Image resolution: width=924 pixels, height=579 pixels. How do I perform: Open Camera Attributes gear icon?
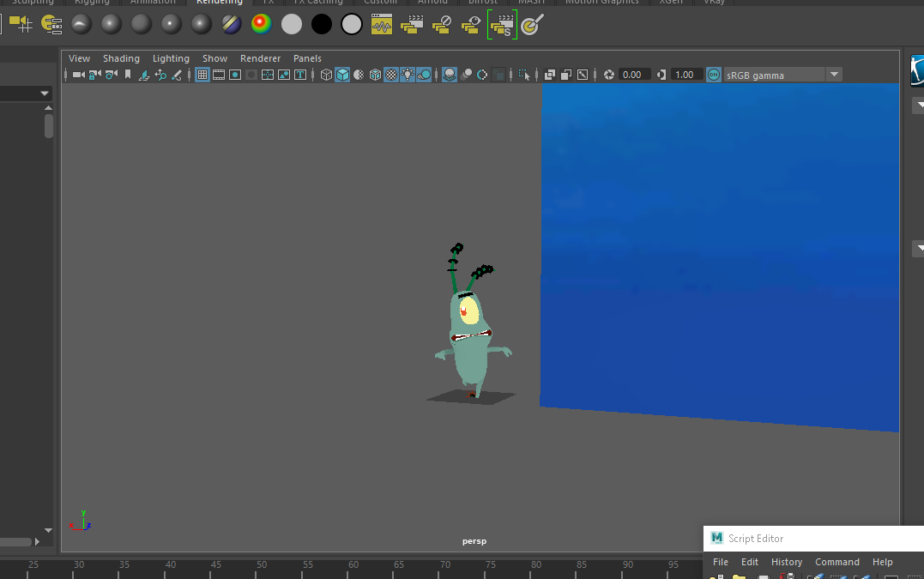112,75
